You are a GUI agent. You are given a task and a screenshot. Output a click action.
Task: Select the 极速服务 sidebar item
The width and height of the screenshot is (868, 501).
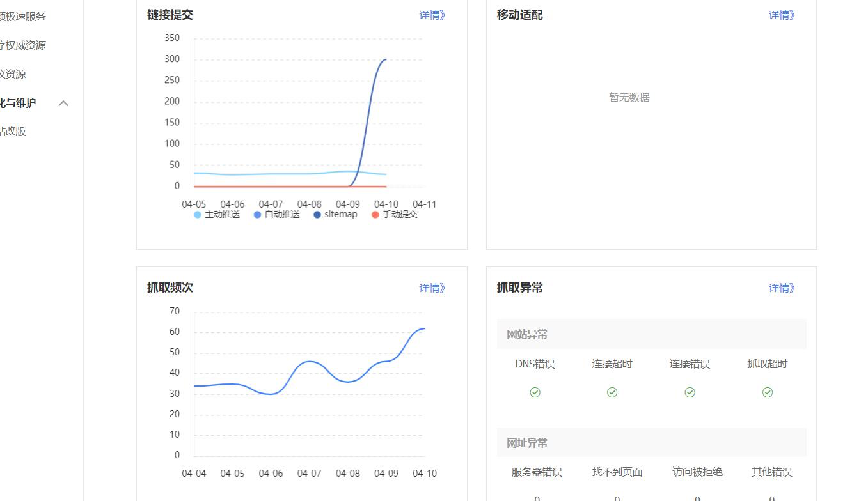[22, 16]
